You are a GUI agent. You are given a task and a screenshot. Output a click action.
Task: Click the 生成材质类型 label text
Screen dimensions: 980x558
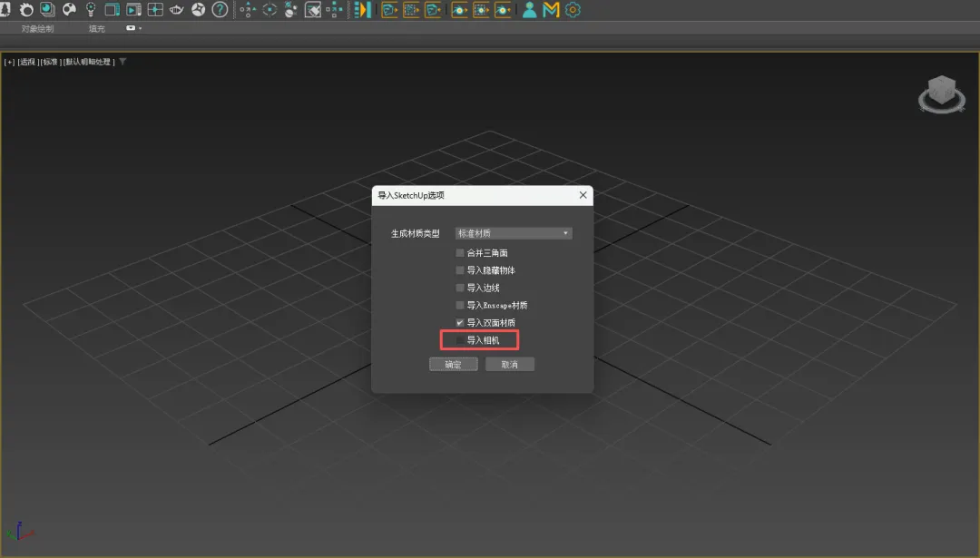click(x=415, y=234)
